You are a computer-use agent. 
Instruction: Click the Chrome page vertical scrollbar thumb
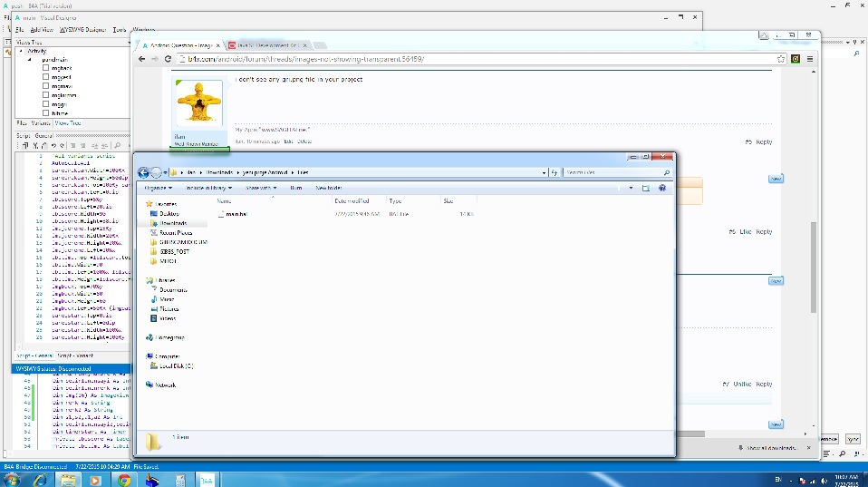(814, 267)
